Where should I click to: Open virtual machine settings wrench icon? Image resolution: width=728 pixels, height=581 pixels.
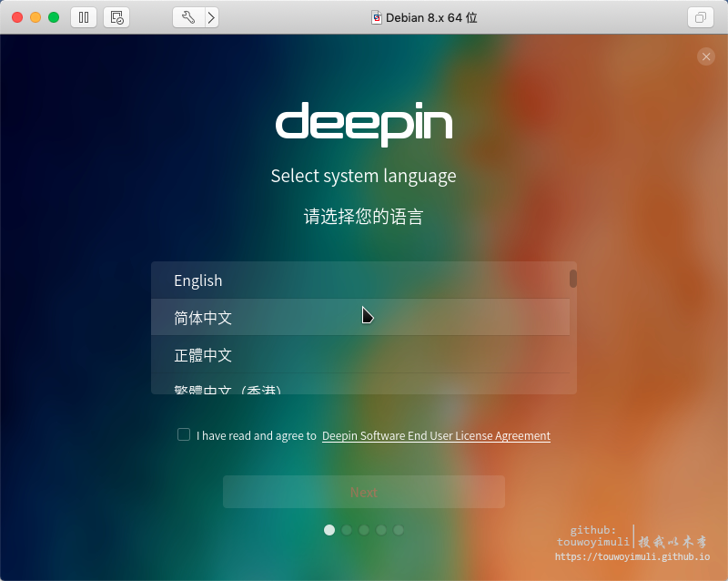[188, 17]
